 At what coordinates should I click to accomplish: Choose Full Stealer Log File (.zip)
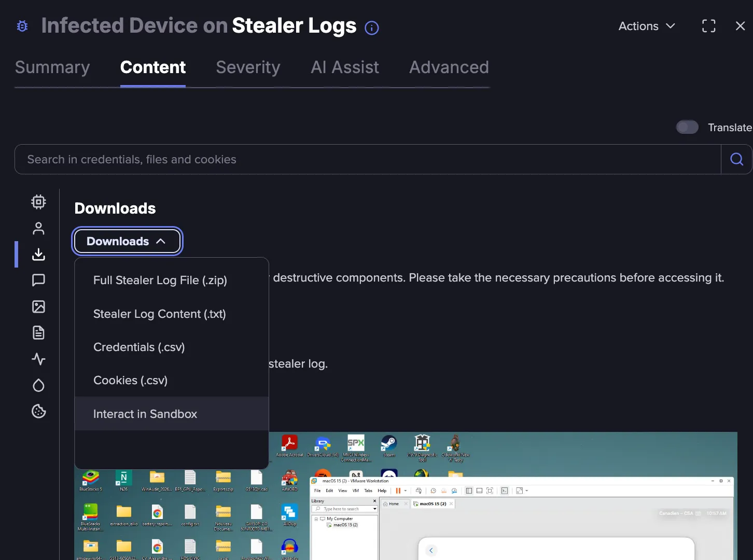tap(172, 280)
